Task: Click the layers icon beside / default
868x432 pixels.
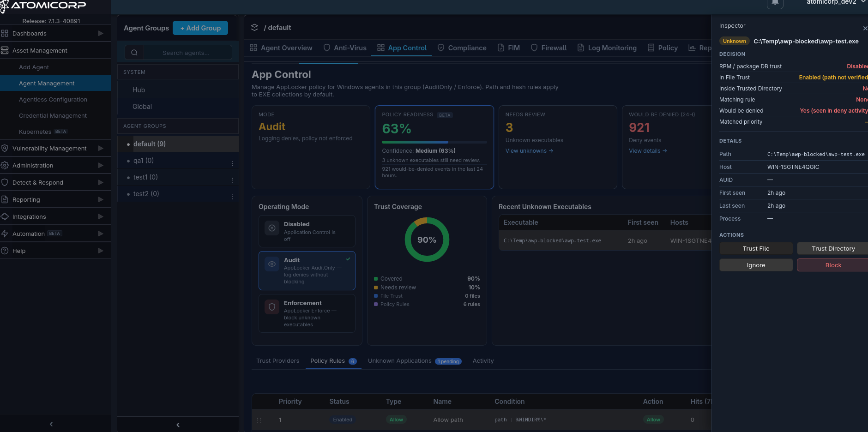Action: pyautogui.click(x=254, y=28)
